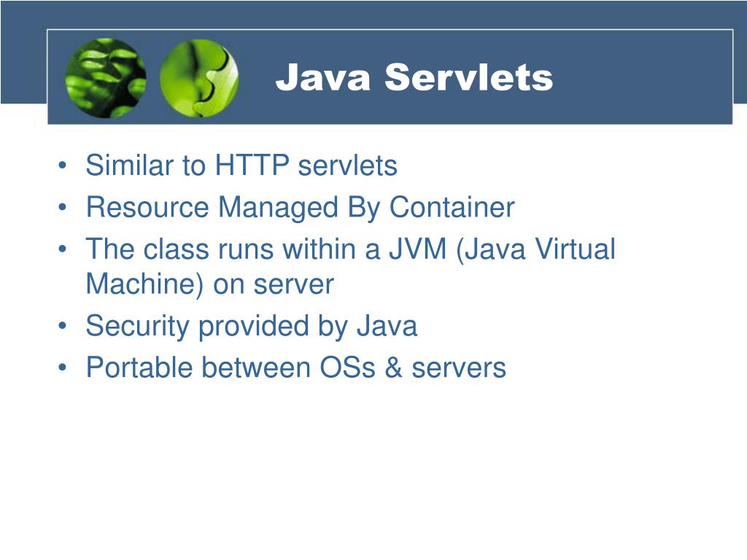
Task: Click bullet point before 'Portable between'
Action: (x=62, y=368)
